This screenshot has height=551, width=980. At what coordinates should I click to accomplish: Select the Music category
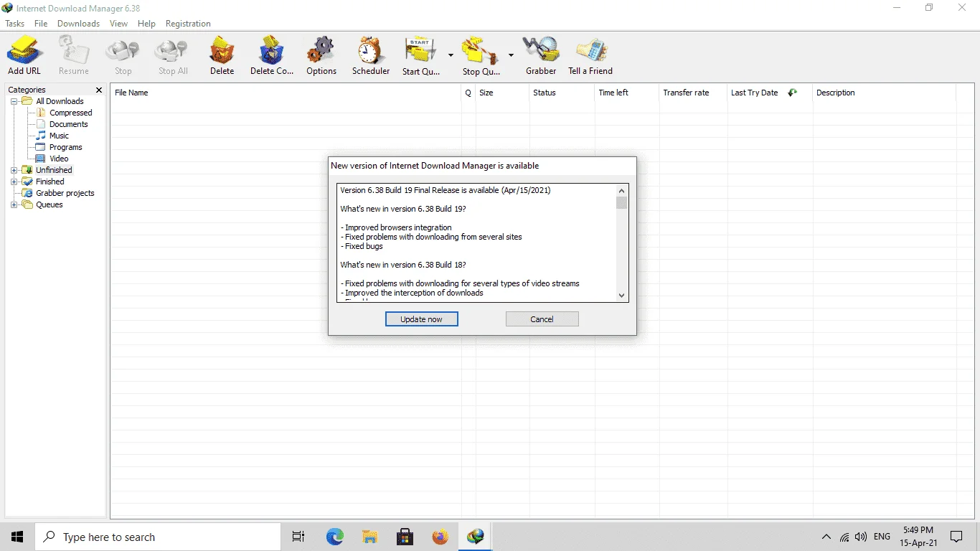point(59,136)
